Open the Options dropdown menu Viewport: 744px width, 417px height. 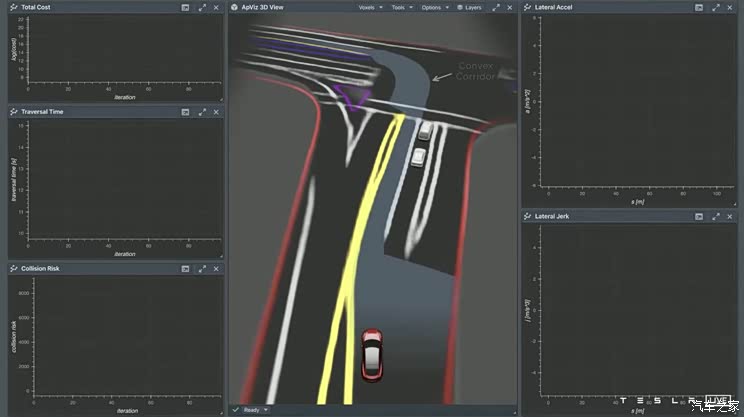click(x=434, y=7)
